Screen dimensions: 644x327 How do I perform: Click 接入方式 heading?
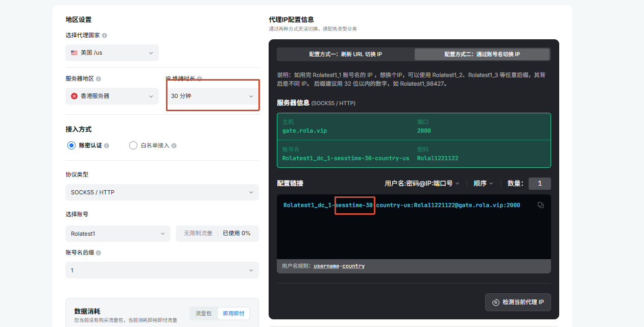[x=79, y=130]
